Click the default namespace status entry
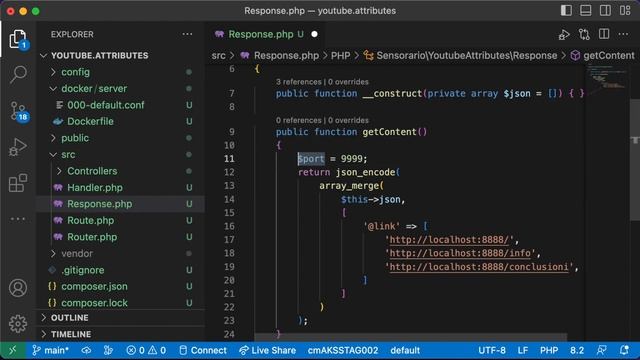The height and width of the screenshot is (360, 640). [x=405, y=350]
